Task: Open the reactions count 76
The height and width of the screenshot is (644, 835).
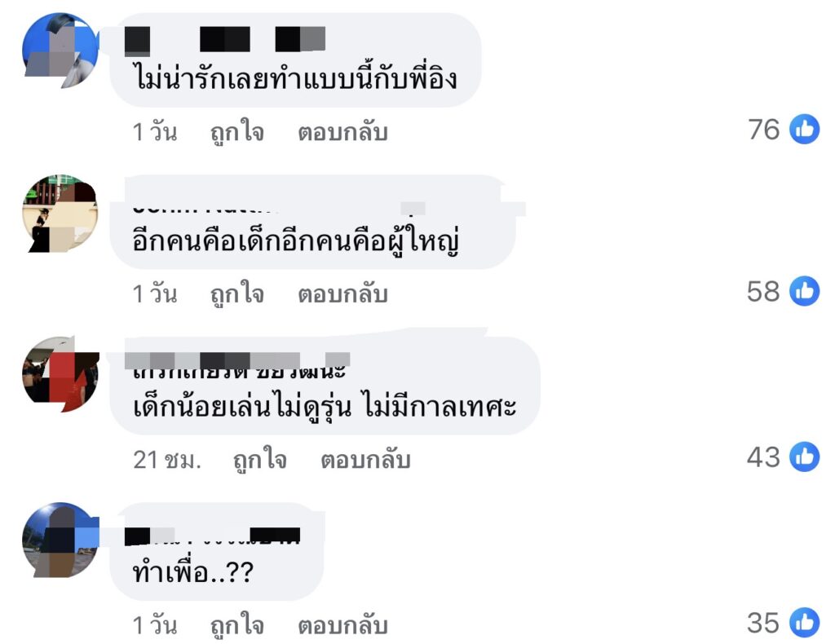Action: tap(763, 130)
